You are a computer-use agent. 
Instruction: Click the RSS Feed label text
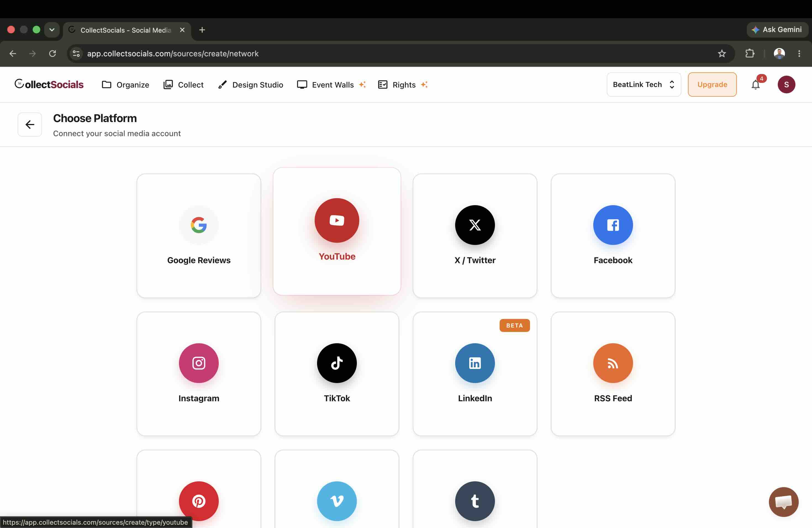pos(613,398)
